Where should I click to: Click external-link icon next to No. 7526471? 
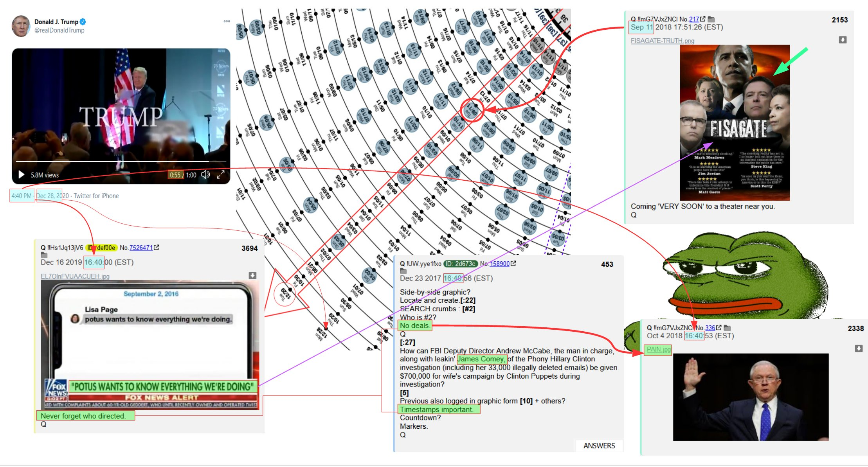point(157,247)
